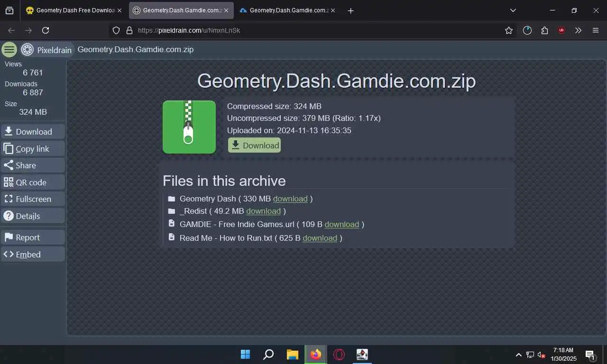Open the notification center icon
Viewport: 607px width, 364px height.
(590, 355)
